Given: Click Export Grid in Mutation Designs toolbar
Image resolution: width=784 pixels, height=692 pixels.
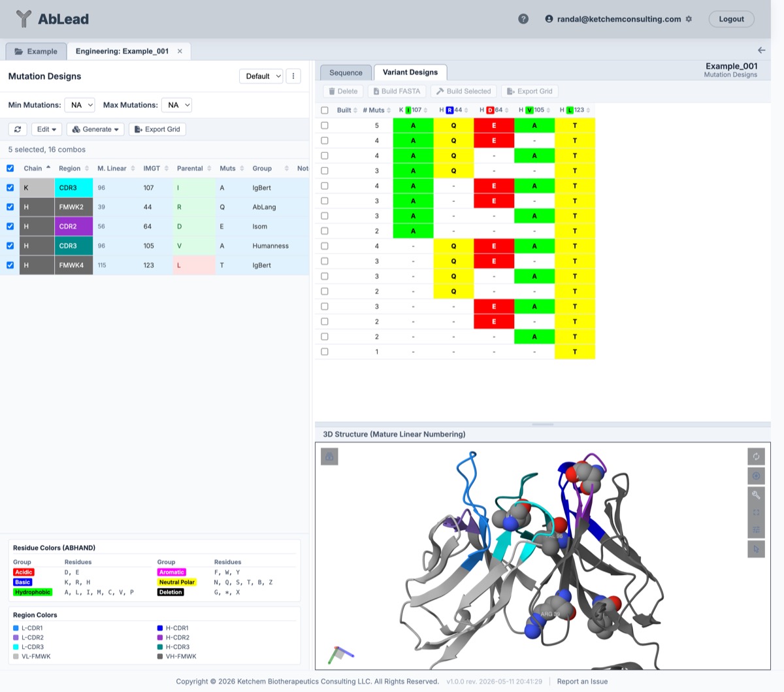Looking at the screenshot, I should (157, 129).
